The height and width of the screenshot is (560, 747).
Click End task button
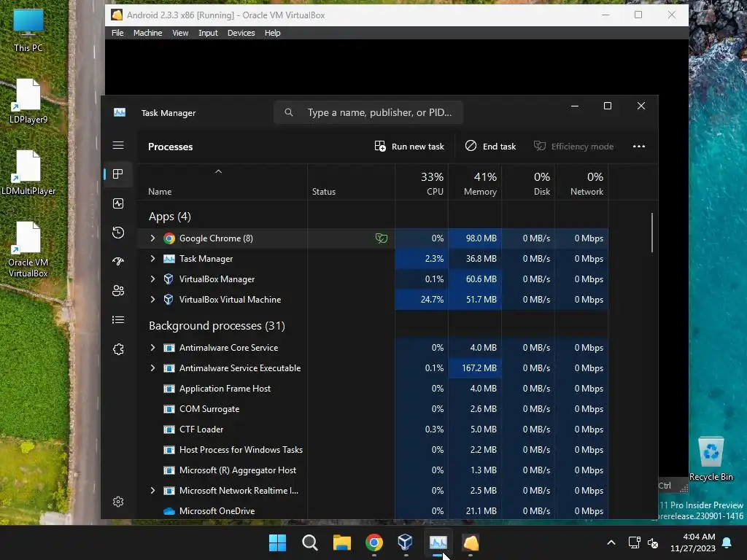tap(491, 146)
